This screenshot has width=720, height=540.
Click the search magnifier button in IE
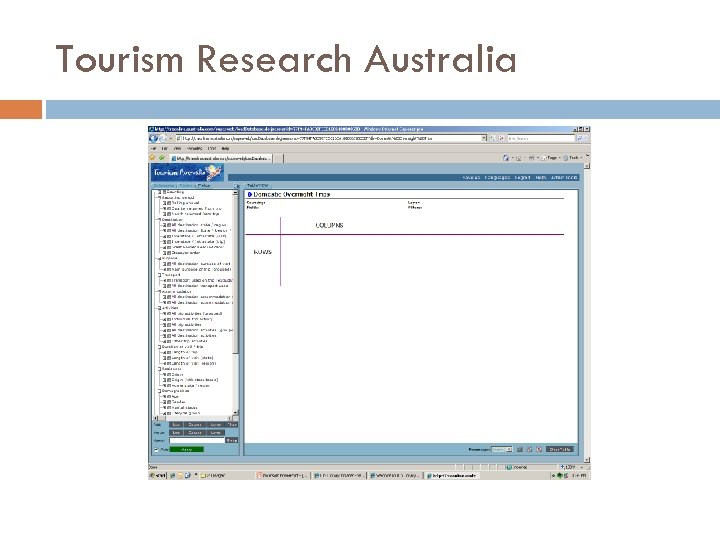click(580, 138)
